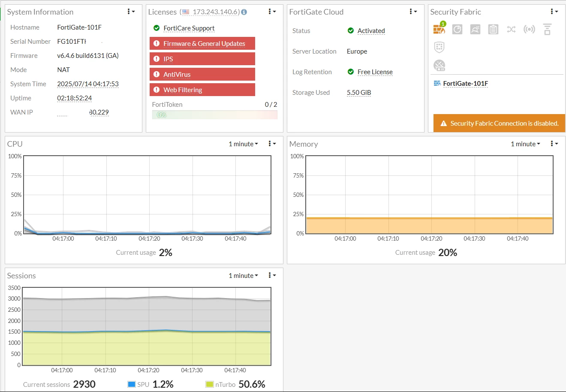Click the CPU current usage 2% value

click(166, 253)
